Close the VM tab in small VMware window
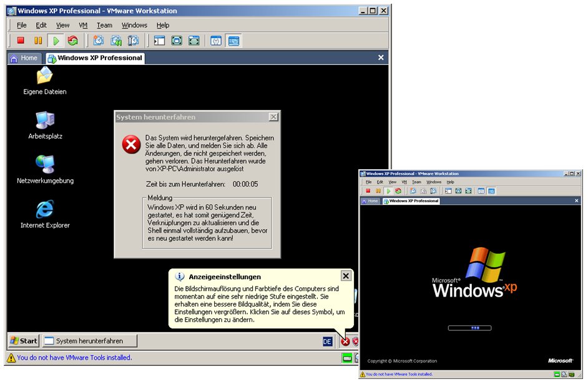588x384 pixels. [576, 200]
